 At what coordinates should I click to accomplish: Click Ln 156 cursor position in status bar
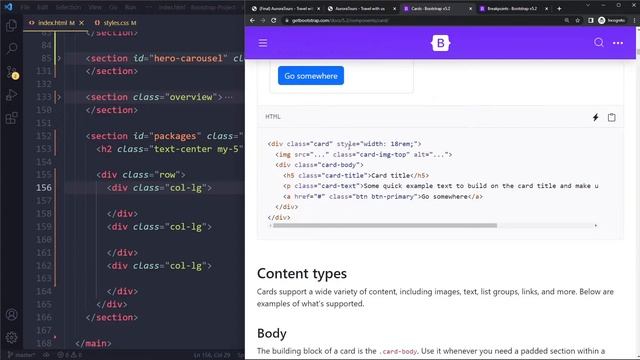pyautogui.click(x=212, y=355)
